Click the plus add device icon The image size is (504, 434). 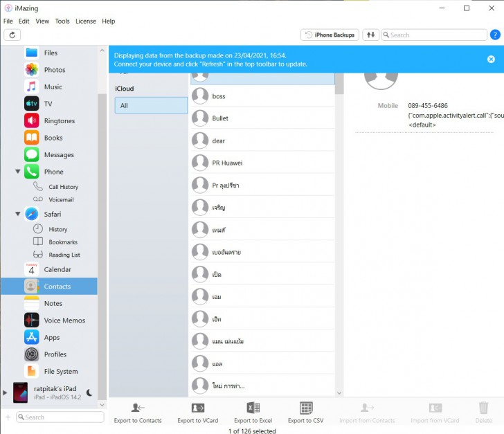8,417
